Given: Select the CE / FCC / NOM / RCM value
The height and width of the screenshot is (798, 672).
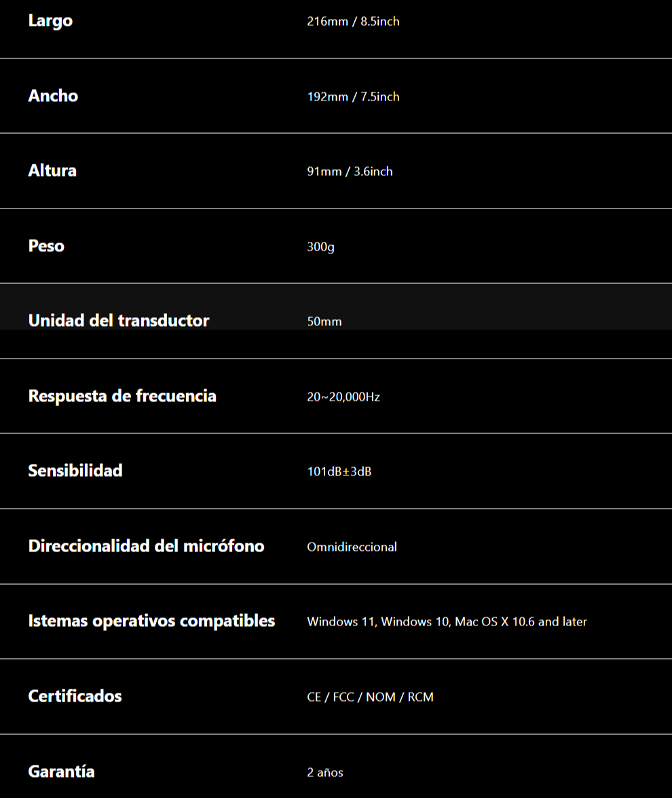Looking at the screenshot, I should click(x=370, y=697).
